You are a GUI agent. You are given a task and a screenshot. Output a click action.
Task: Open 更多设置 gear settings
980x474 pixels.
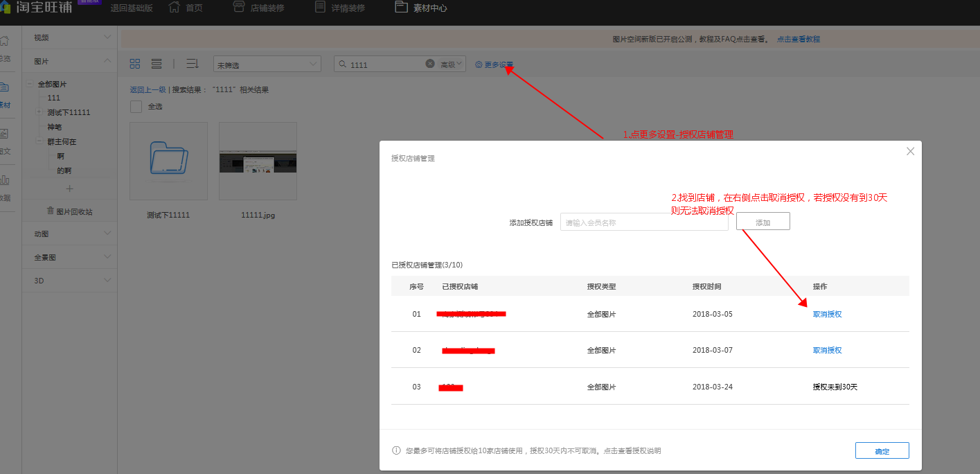click(x=494, y=64)
